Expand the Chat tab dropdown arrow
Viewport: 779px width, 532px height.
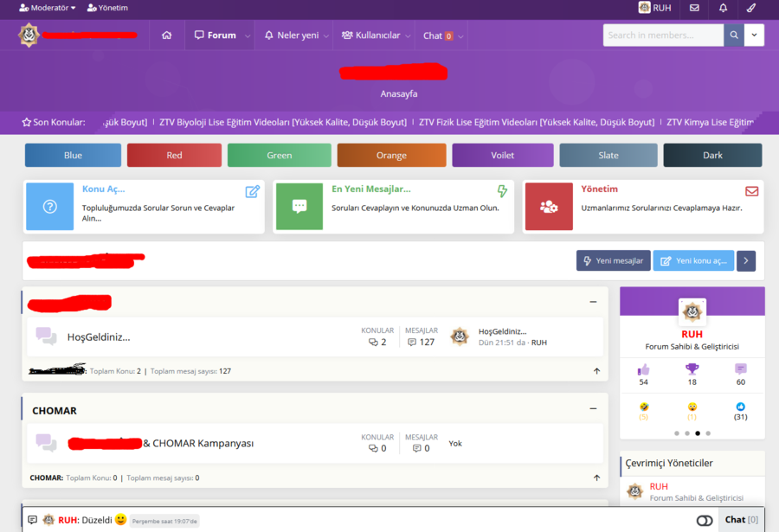(x=460, y=35)
